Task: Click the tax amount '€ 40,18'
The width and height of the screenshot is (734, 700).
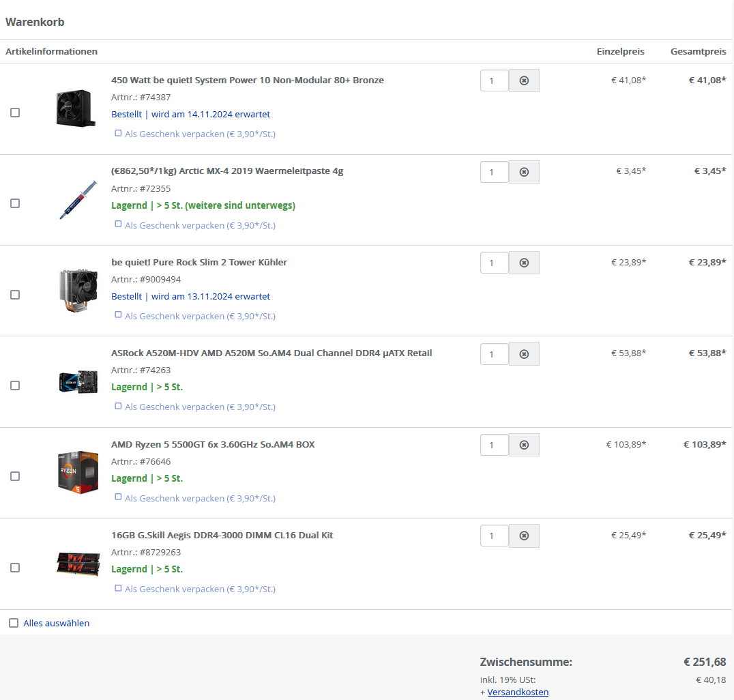Action: coord(711,680)
